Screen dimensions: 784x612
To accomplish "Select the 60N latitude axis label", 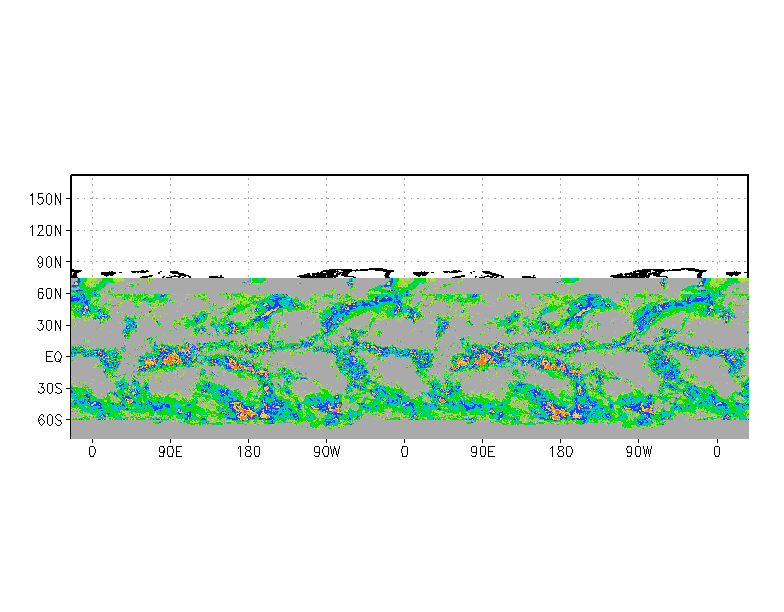I will (x=50, y=294).
